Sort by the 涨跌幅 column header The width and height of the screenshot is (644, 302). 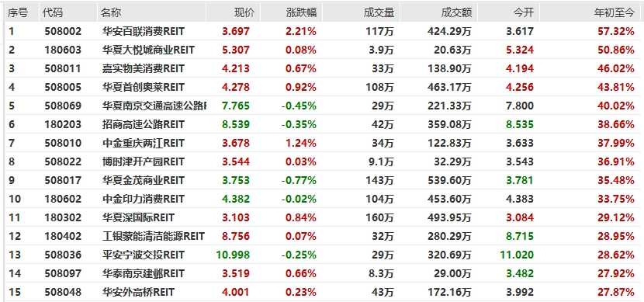(x=301, y=12)
